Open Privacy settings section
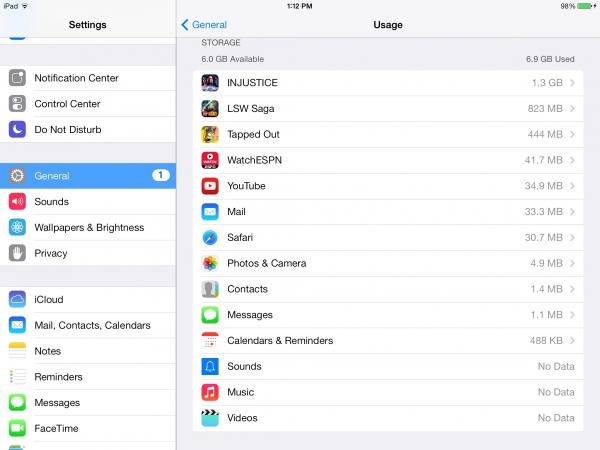This screenshot has height=450, width=600. pyautogui.click(x=51, y=253)
